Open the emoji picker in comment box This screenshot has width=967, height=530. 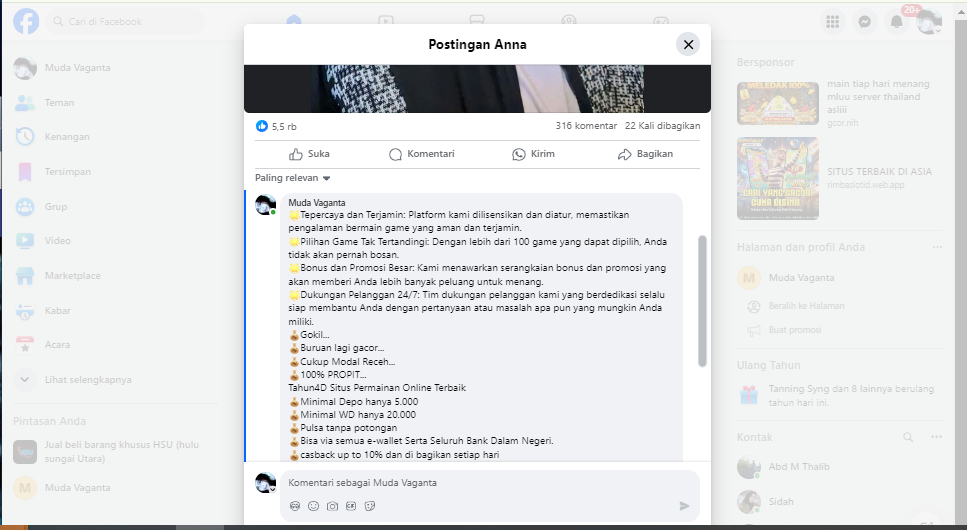pyautogui.click(x=313, y=506)
